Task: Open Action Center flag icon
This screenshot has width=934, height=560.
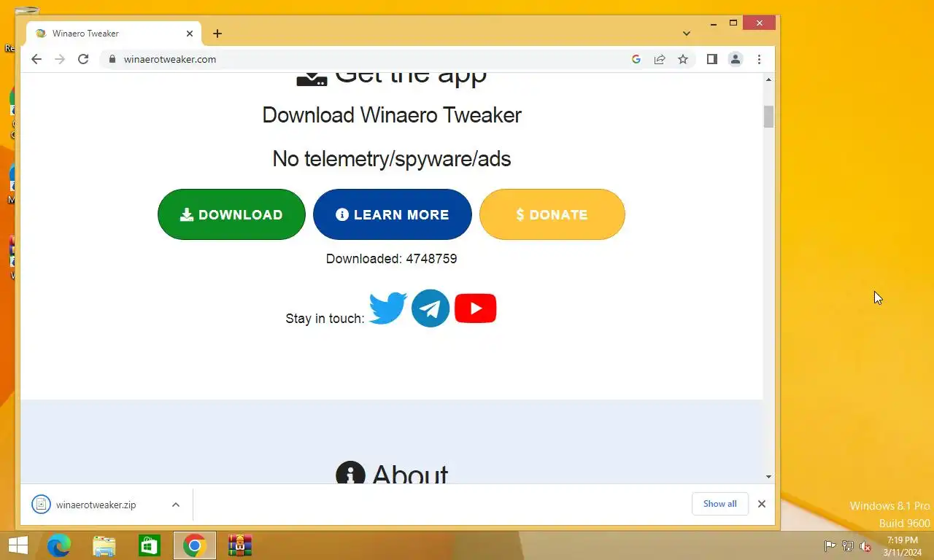Action: [x=830, y=546]
